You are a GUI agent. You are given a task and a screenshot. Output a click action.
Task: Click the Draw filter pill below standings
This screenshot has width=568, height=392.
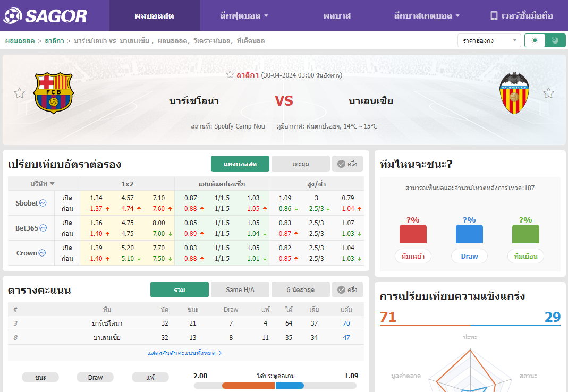click(95, 377)
